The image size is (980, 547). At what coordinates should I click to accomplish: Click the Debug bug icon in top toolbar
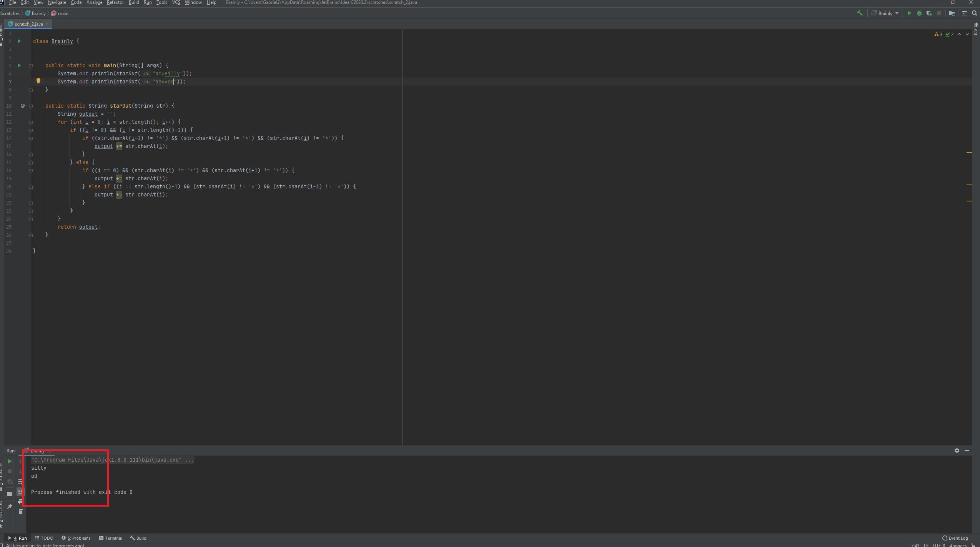click(919, 13)
